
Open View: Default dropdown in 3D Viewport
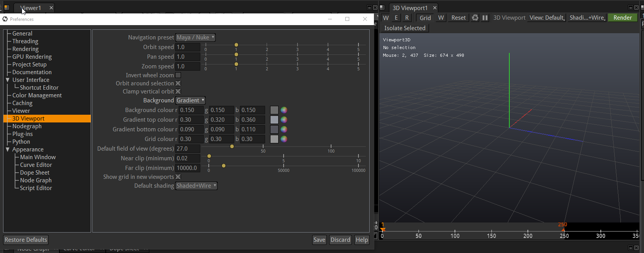(x=547, y=18)
